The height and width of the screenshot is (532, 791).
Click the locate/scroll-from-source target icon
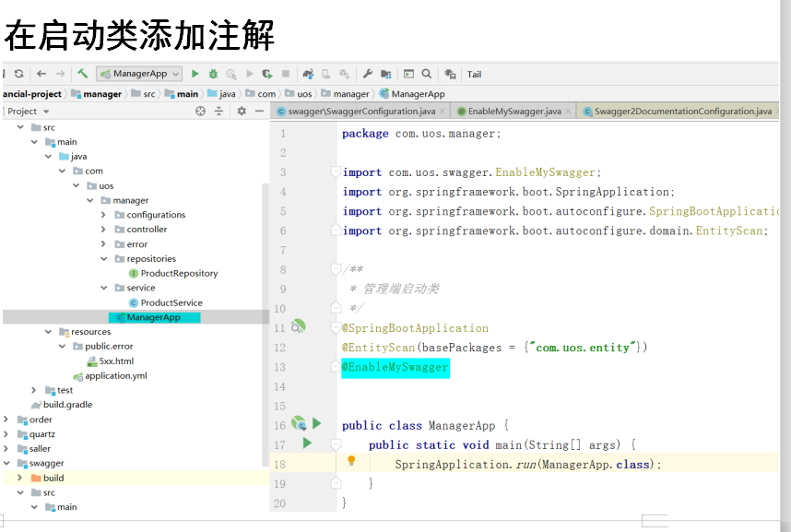pyautogui.click(x=200, y=112)
